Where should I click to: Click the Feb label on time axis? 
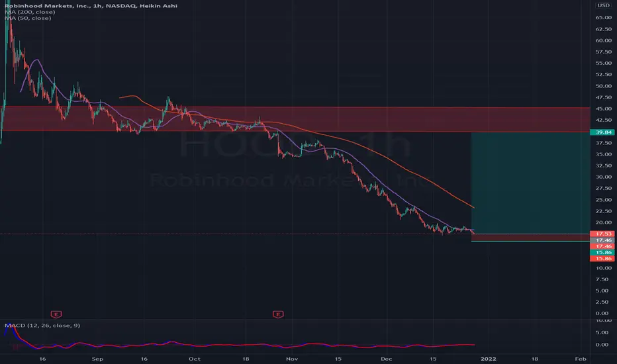coord(581,359)
